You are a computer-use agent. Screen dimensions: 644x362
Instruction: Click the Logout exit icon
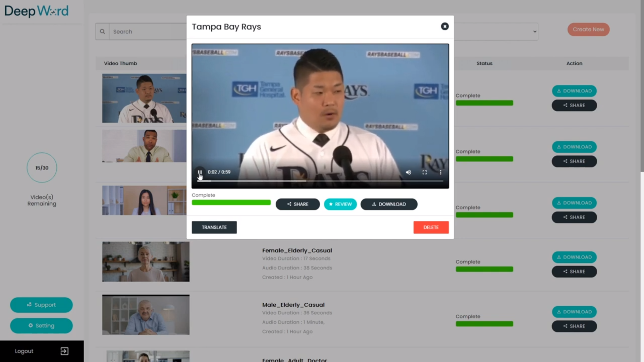click(x=64, y=351)
